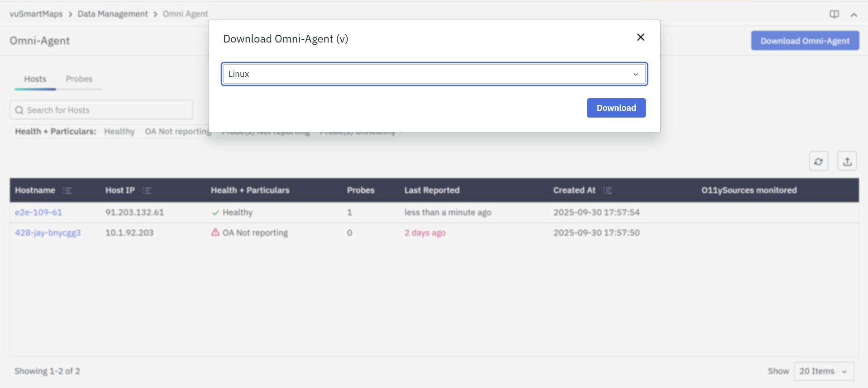Viewport: 868px width, 388px height.
Task: Collapse header using the top chevron
Action: pyautogui.click(x=854, y=14)
